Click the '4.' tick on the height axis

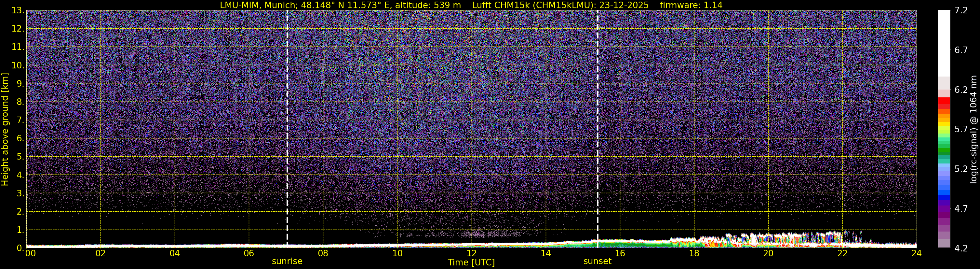20,175
